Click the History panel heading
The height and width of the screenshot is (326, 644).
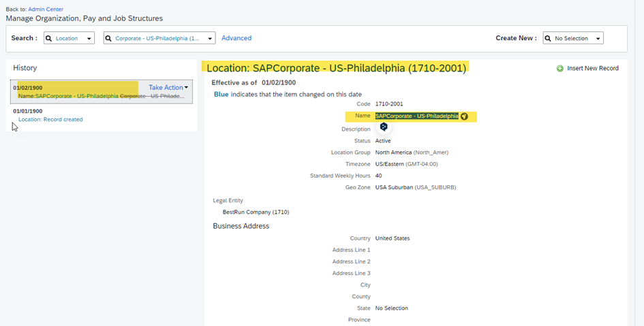(25, 68)
